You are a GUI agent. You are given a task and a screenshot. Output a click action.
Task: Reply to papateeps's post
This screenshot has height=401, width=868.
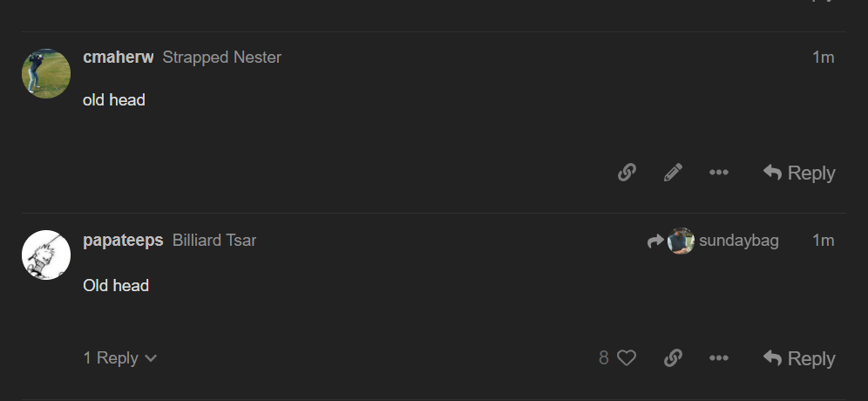(x=799, y=358)
